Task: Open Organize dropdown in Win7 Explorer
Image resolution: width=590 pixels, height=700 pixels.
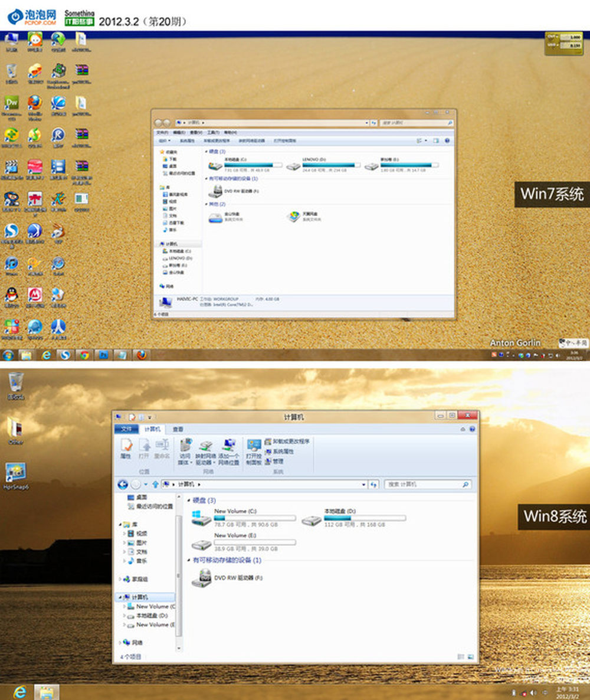Action: click(x=165, y=140)
